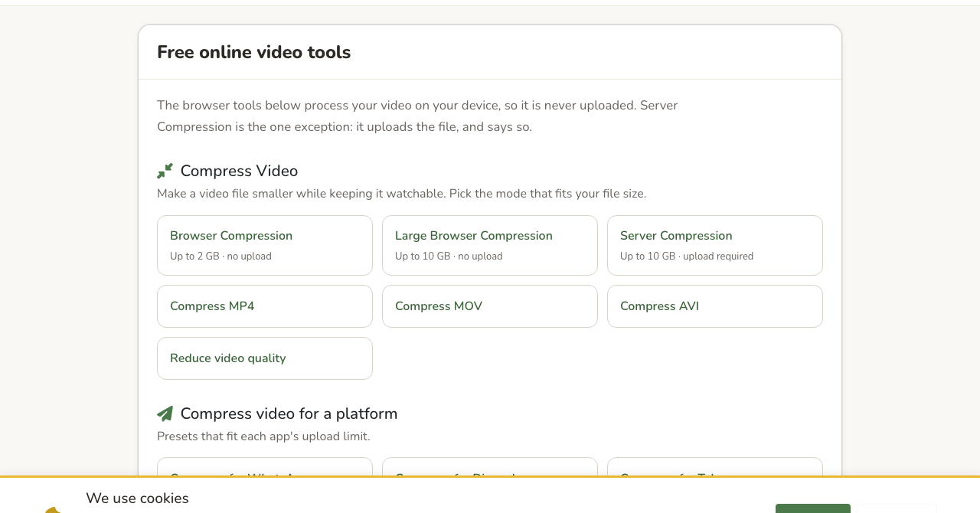Click the "Free online video tools" heading
The width and height of the screenshot is (980, 513).
[253, 52]
